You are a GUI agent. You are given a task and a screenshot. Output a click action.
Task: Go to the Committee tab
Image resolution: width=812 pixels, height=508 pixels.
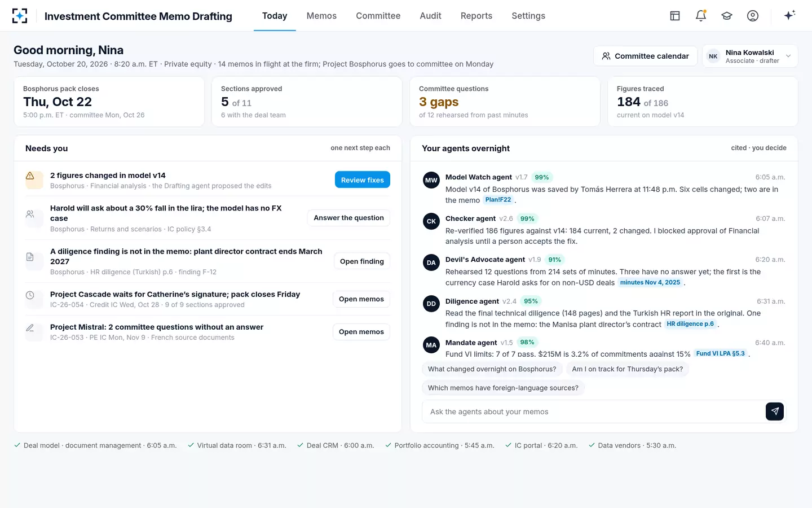378,16
